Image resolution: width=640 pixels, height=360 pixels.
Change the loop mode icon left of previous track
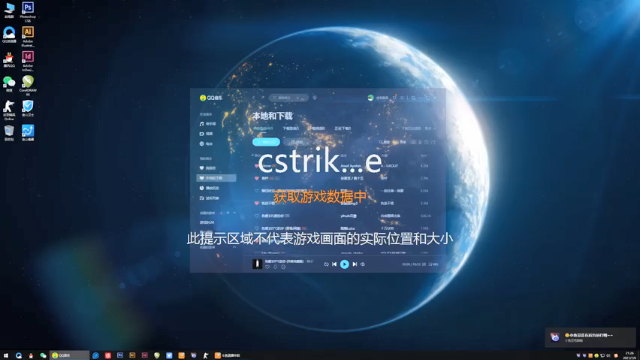point(326,264)
